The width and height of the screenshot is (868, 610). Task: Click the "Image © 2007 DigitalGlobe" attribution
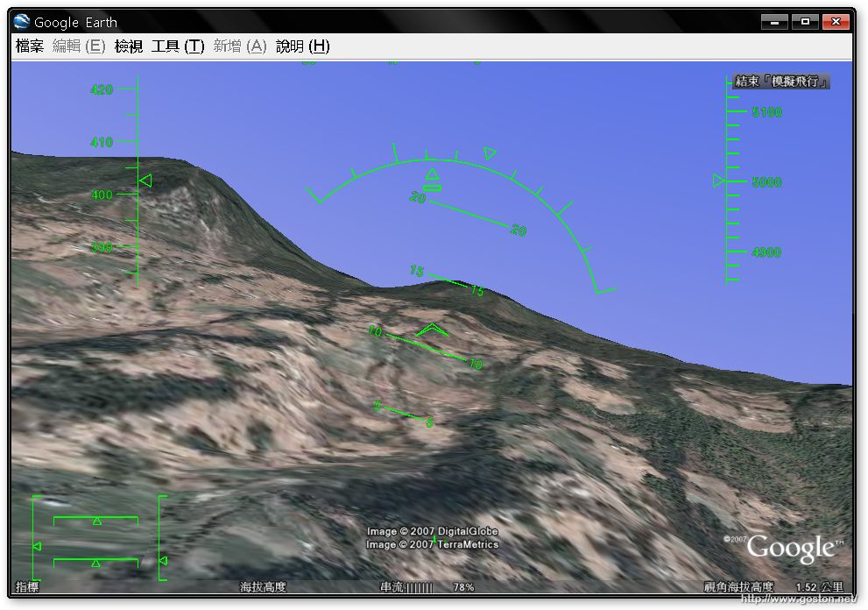[433, 531]
